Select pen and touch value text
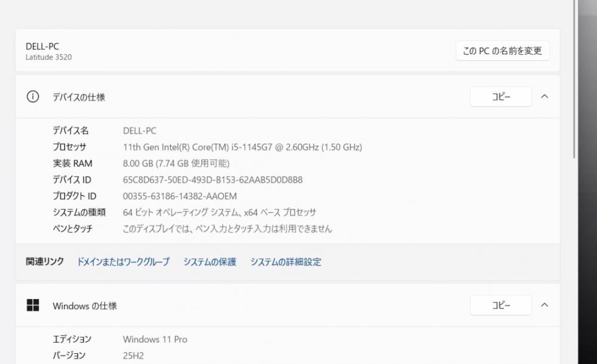 pos(227,229)
